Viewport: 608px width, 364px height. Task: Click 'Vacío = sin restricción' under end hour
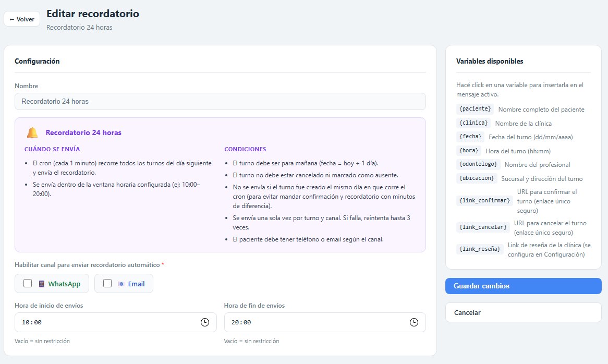point(252,341)
